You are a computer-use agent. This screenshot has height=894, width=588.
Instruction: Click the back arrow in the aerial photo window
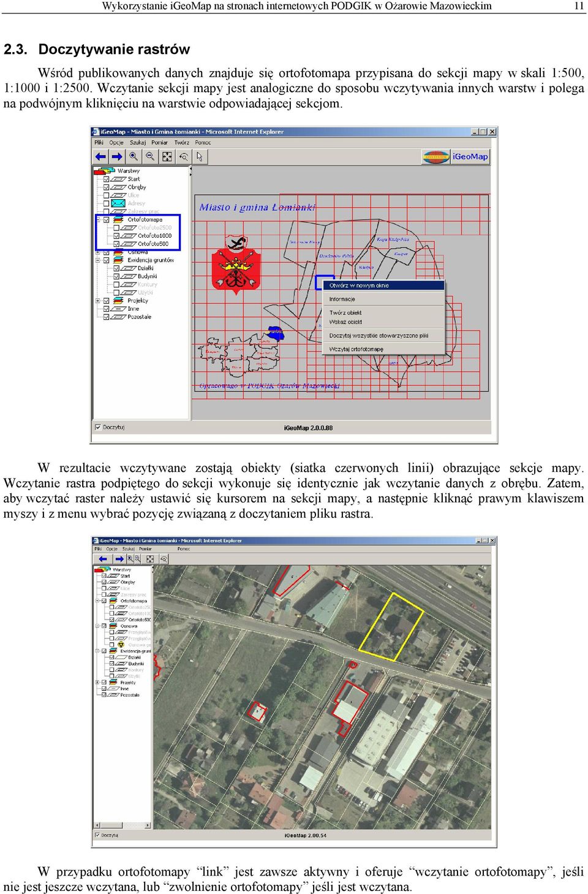(x=103, y=559)
